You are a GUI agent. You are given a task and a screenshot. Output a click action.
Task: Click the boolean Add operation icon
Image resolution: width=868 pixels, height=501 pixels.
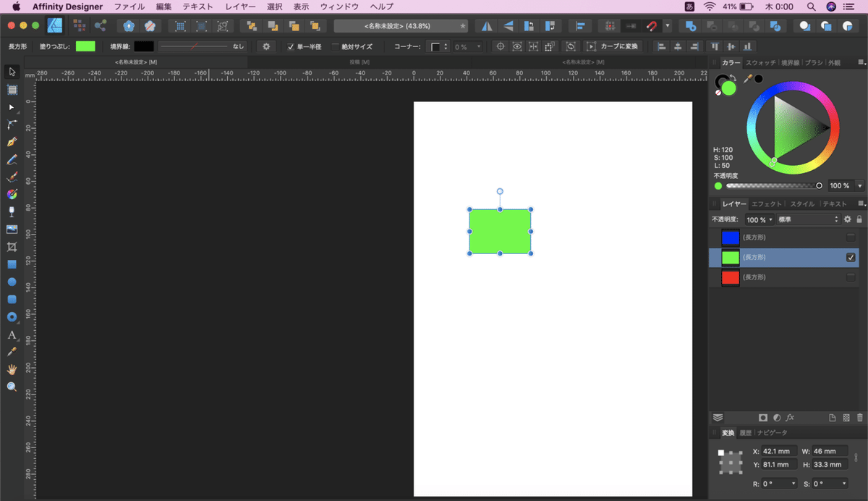point(692,26)
